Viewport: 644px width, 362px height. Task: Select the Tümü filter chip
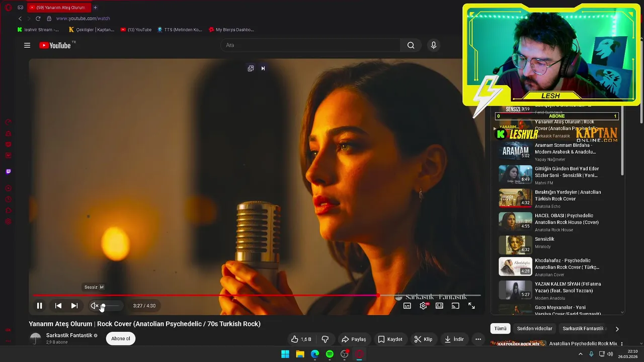click(x=500, y=328)
